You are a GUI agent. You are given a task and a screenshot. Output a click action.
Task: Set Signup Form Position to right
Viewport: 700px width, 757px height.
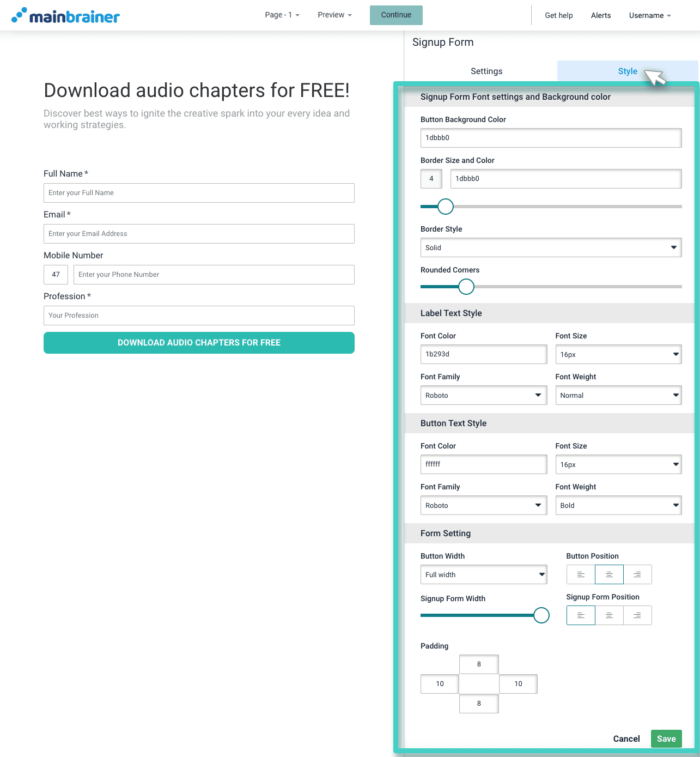pos(637,615)
